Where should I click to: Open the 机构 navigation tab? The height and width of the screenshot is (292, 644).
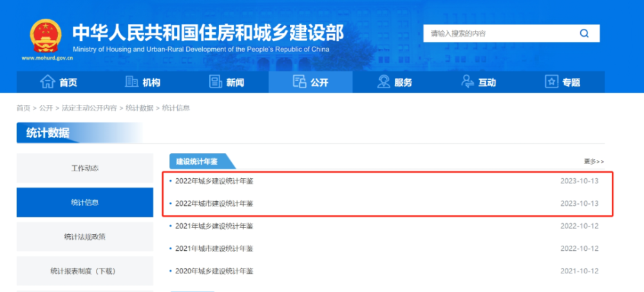click(x=142, y=82)
